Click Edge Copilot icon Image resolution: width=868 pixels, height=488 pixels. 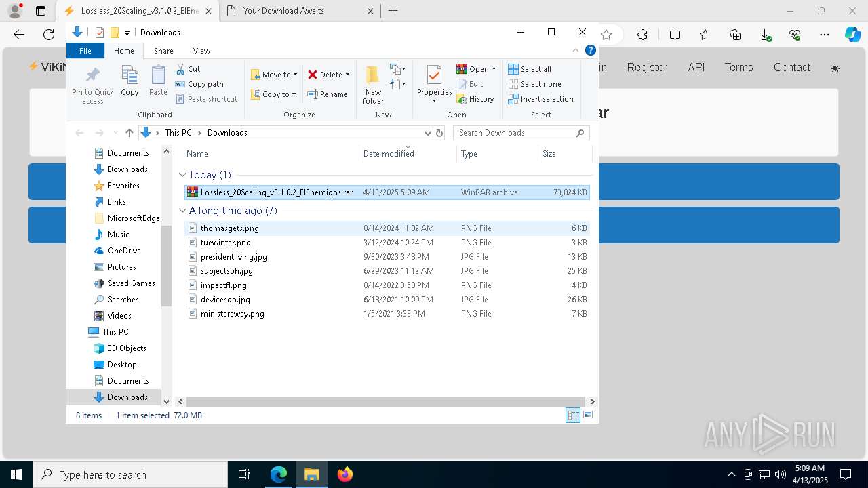pos(852,35)
